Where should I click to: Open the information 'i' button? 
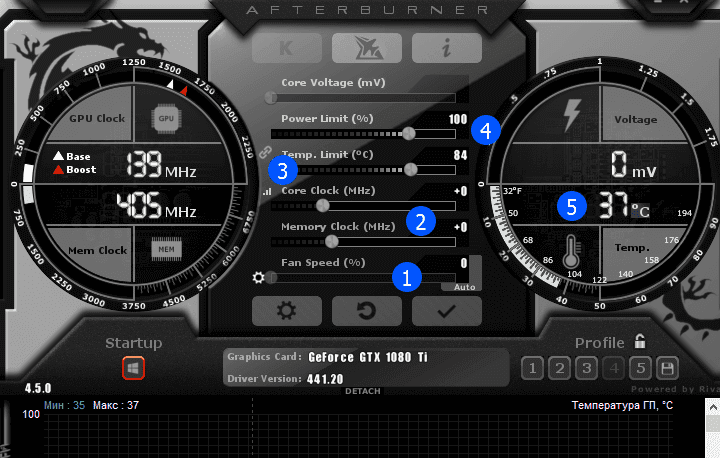coord(447,48)
